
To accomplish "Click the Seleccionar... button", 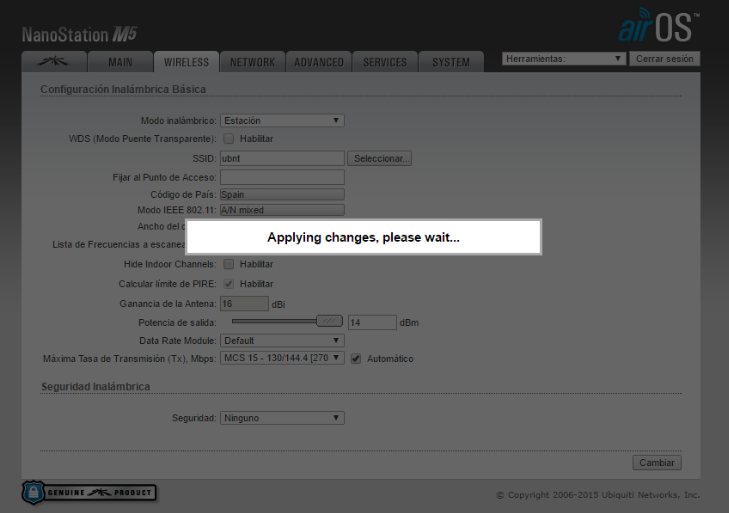I will pos(379,158).
